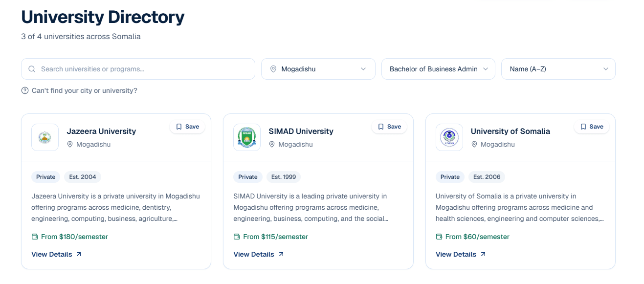Click the location pin in the city filter
Viewport: 644px width, 284px height.
pyautogui.click(x=273, y=69)
